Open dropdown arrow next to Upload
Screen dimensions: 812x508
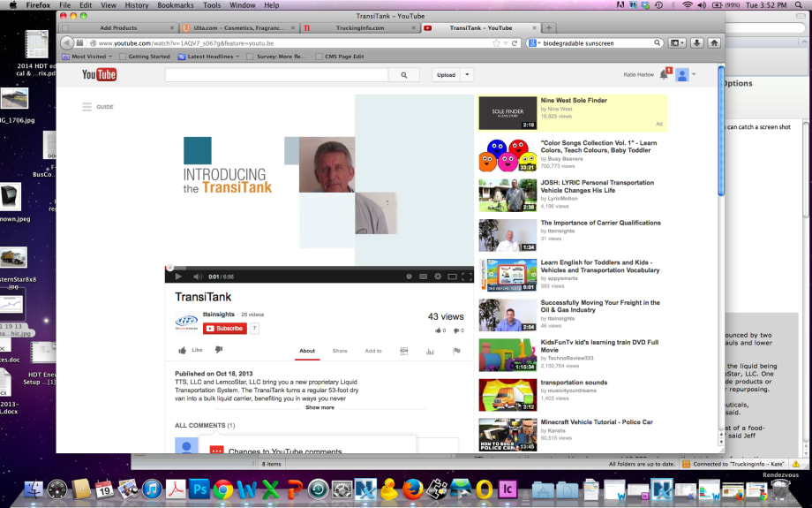467,75
